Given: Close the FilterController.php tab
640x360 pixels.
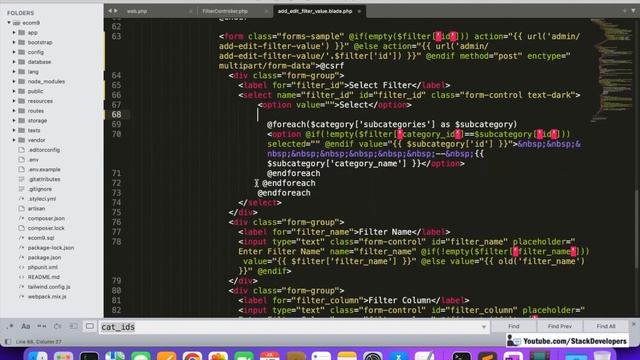Looking at the screenshot, I should (266, 11).
